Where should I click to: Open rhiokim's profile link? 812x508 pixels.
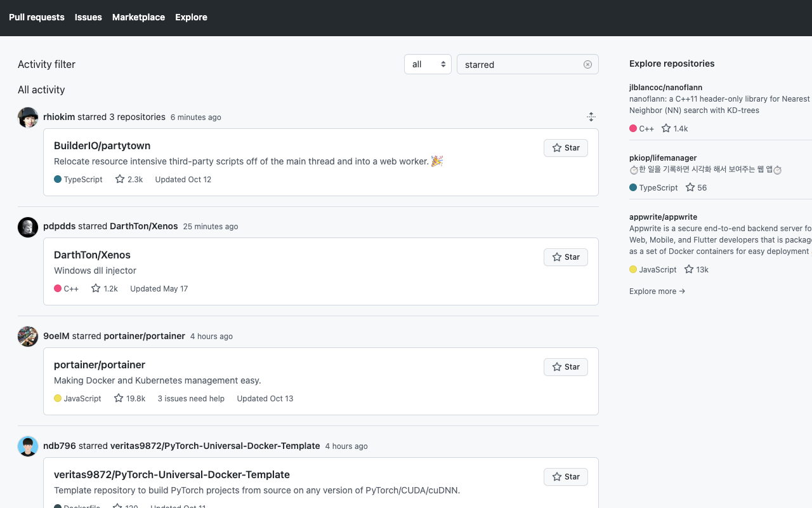click(59, 117)
